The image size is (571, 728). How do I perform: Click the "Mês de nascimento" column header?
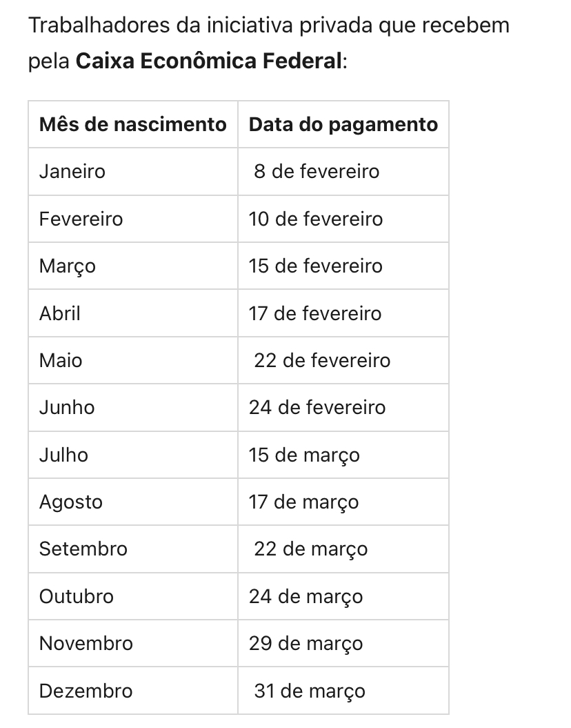click(132, 124)
